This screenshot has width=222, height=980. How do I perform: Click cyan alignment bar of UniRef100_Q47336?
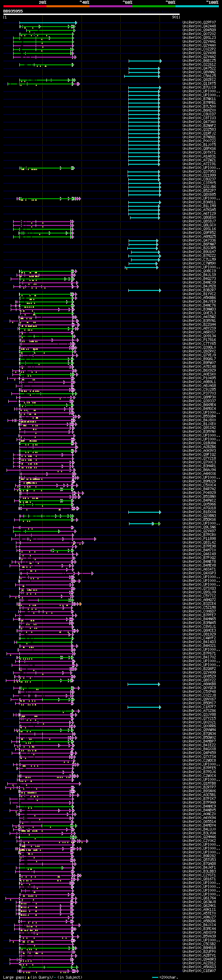(144, 241)
